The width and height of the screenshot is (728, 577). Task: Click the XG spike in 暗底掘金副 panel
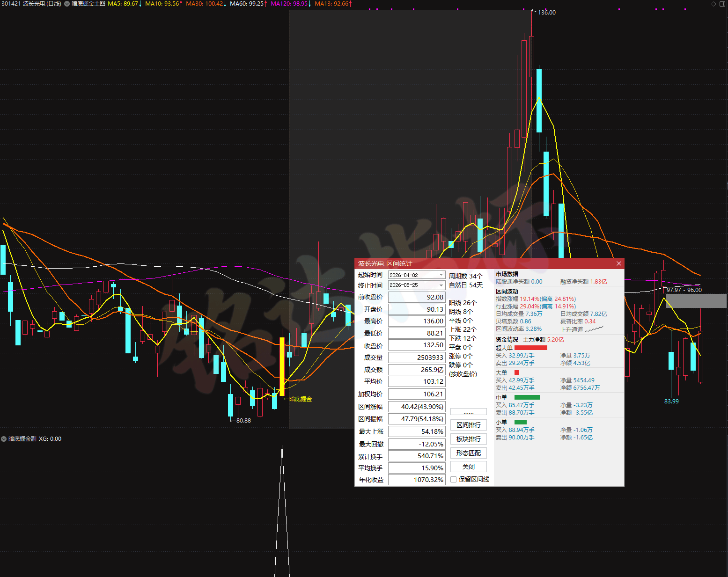coord(282,511)
